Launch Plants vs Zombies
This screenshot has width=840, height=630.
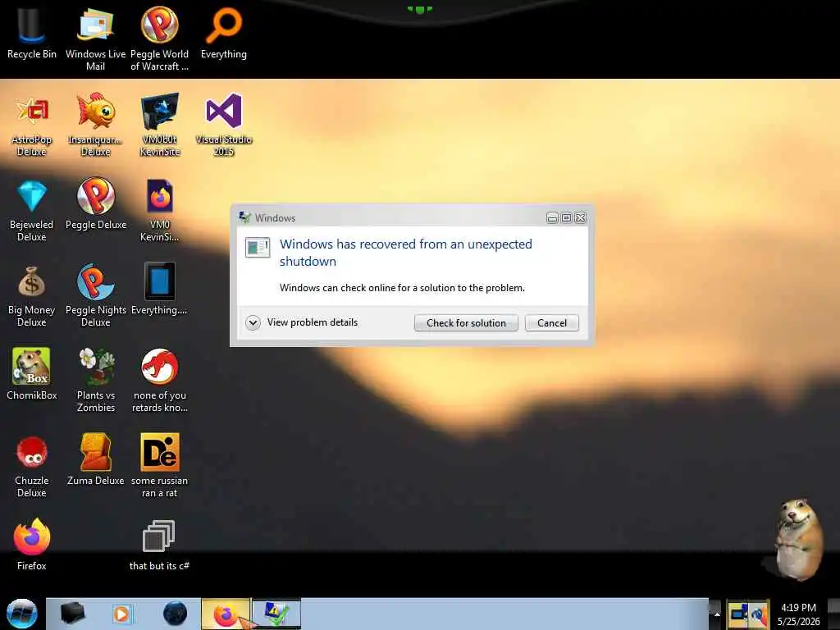[x=95, y=381]
